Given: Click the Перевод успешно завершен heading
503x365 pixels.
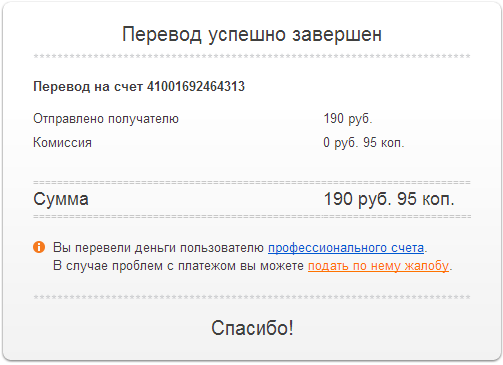Looking at the screenshot, I should tap(252, 34).
